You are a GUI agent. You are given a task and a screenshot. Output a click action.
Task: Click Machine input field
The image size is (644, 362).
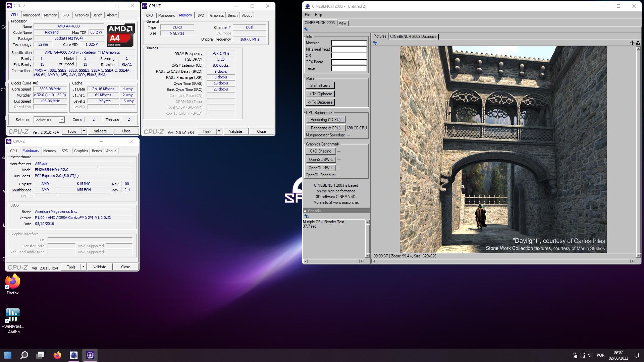[349, 43]
